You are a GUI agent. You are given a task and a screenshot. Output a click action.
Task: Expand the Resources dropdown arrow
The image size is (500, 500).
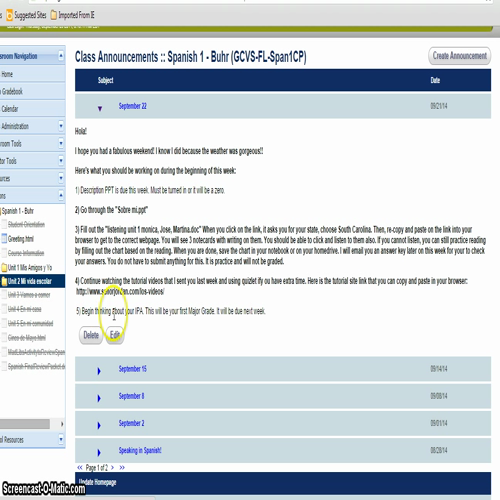[61, 178]
